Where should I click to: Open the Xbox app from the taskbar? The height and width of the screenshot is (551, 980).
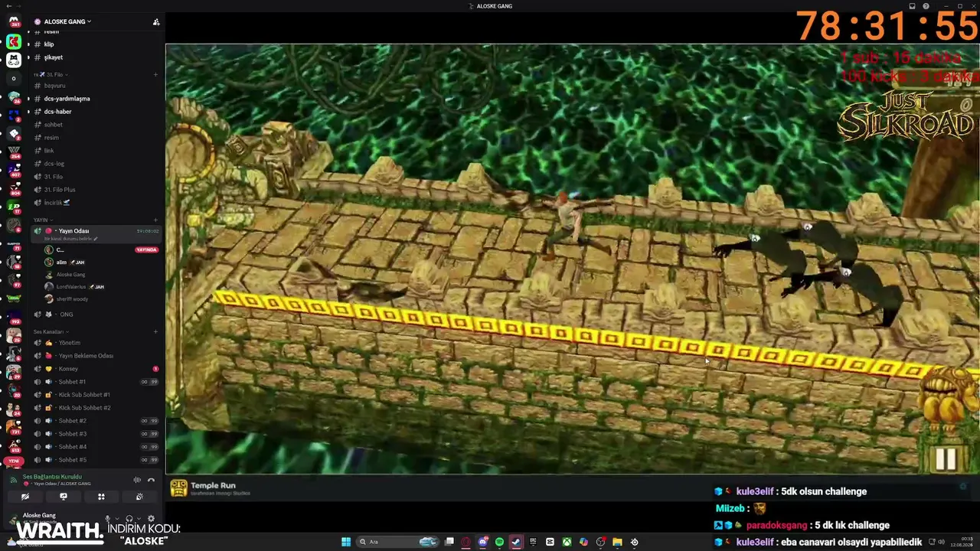coord(567,542)
